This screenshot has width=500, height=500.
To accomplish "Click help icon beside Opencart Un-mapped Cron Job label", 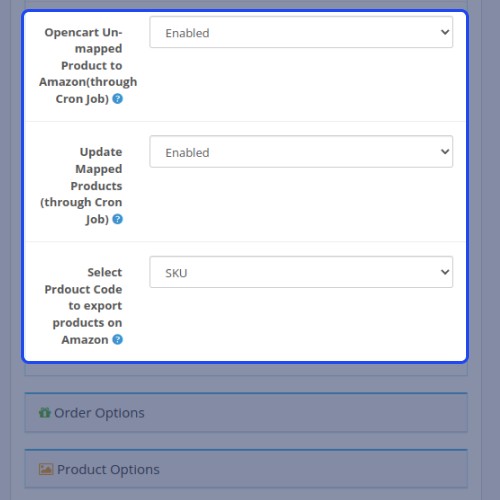I will 117,99.
